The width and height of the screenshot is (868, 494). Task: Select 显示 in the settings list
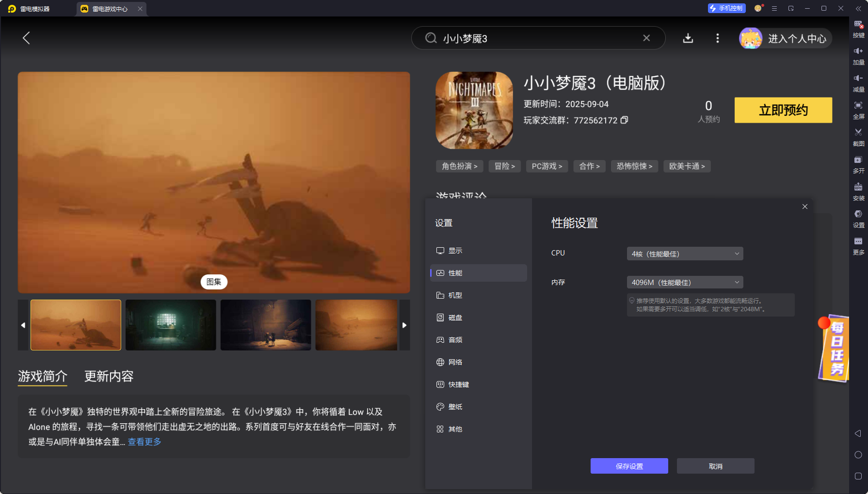pyautogui.click(x=478, y=251)
